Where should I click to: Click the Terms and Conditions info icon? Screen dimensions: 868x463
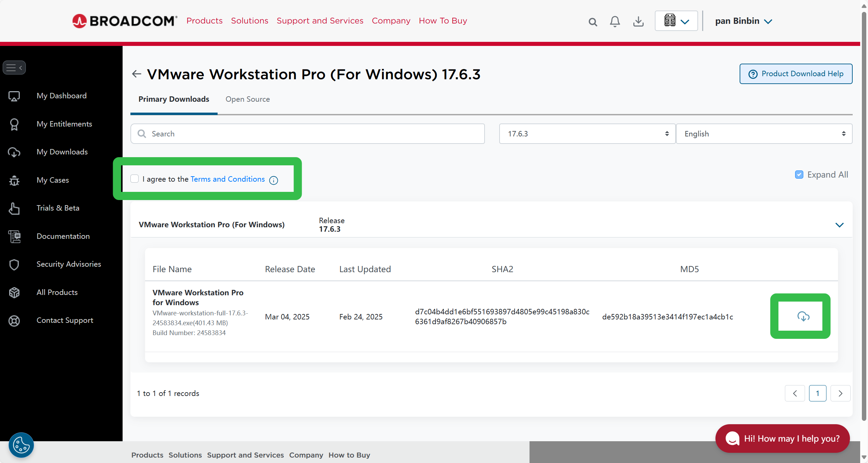[x=273, y=180]
